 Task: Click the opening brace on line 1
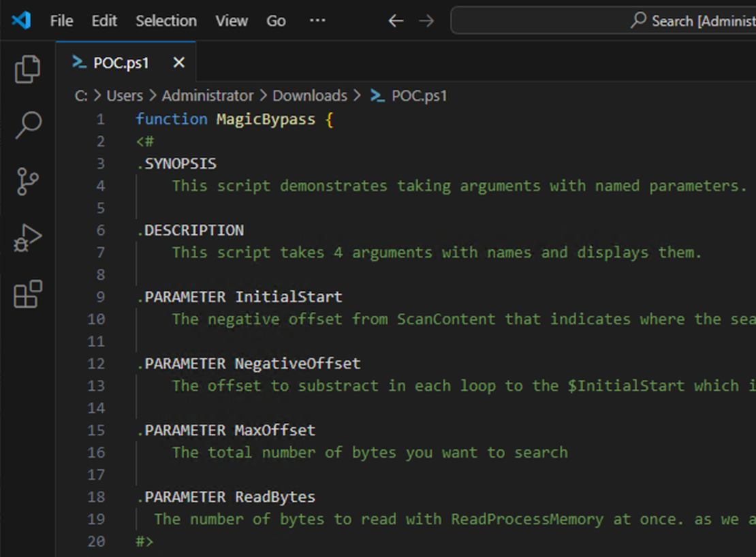pos(330,119)
